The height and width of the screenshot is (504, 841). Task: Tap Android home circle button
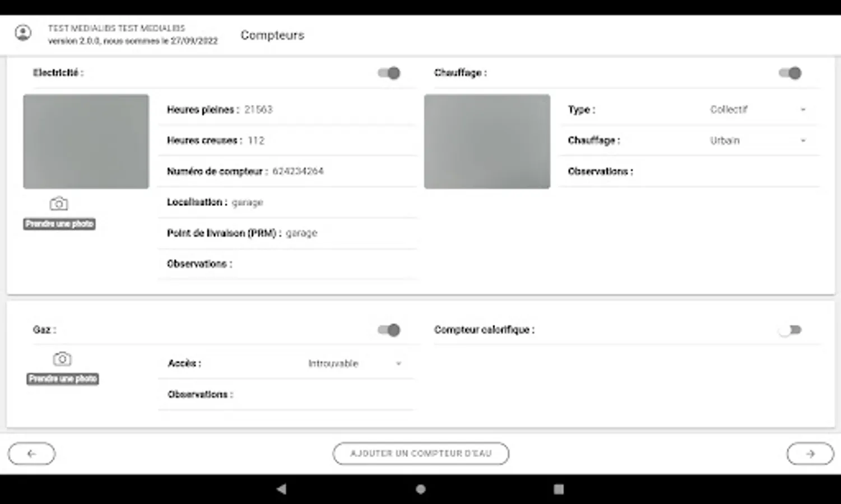(421, 489)
